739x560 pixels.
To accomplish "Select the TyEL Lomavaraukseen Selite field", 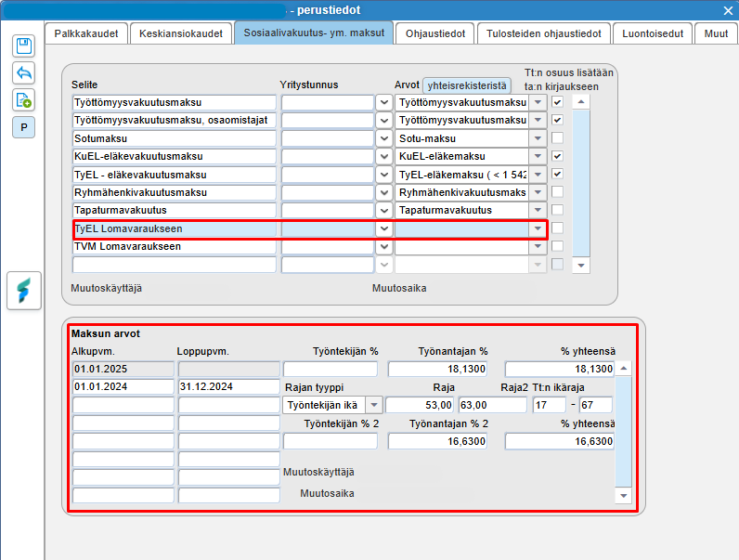I will click(x=174, y=228).
